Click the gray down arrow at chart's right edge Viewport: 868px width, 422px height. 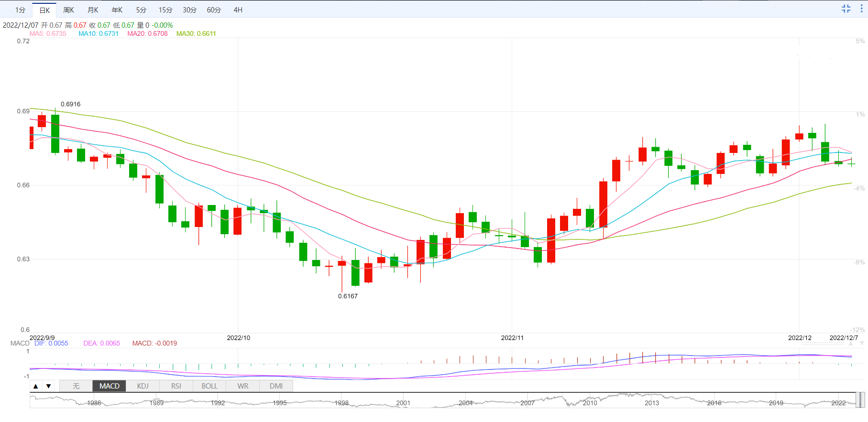[862, 343]
